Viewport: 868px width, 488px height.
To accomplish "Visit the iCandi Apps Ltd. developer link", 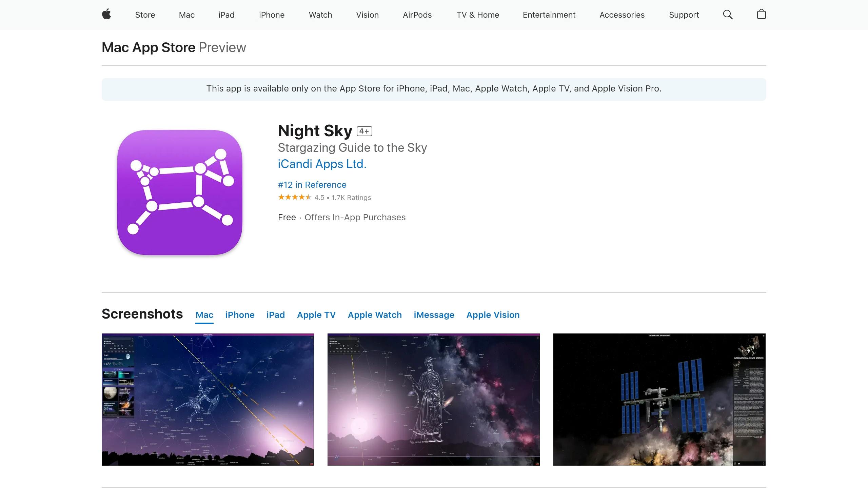I will point(322,164).
